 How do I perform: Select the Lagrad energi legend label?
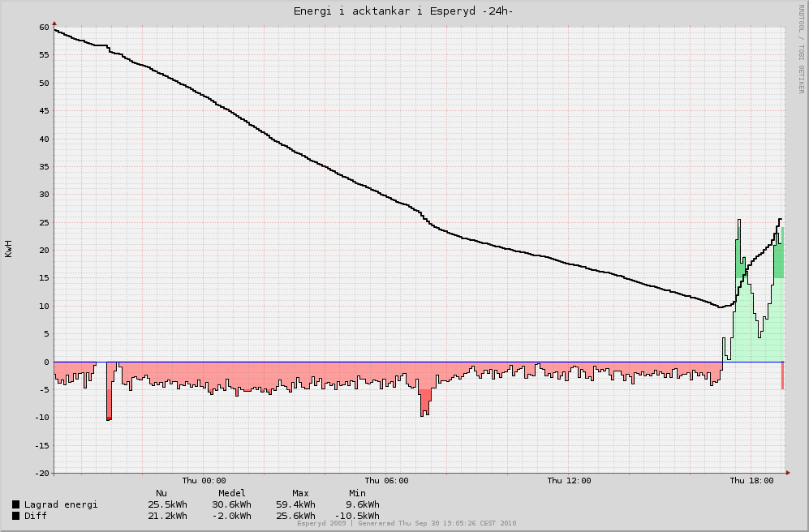click(61, 504)
